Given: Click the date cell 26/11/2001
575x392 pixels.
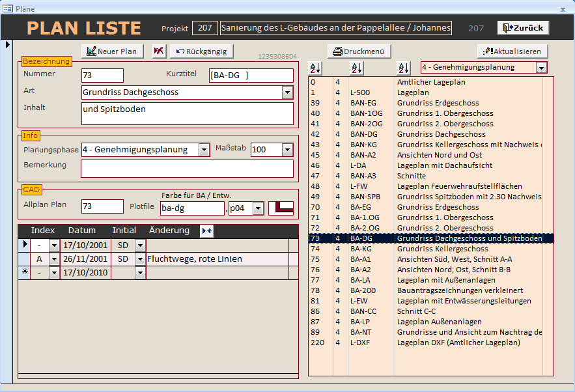Looking at the screenshot, I should point(85,259).
